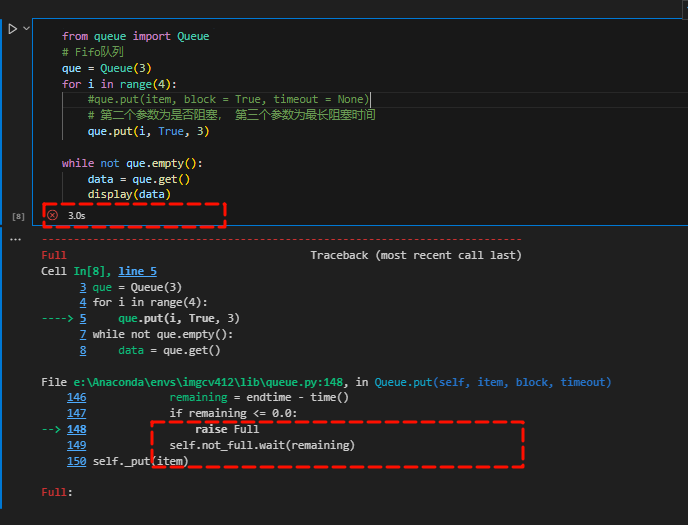Click the '[8]' execution count label
The image size is (688, 525).
(18, 216)
